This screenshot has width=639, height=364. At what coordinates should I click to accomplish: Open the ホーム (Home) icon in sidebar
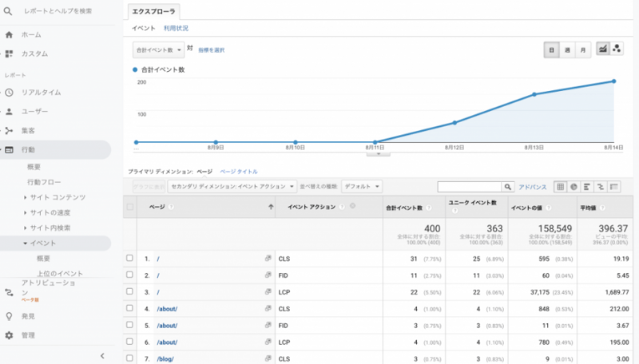point(9,35)
